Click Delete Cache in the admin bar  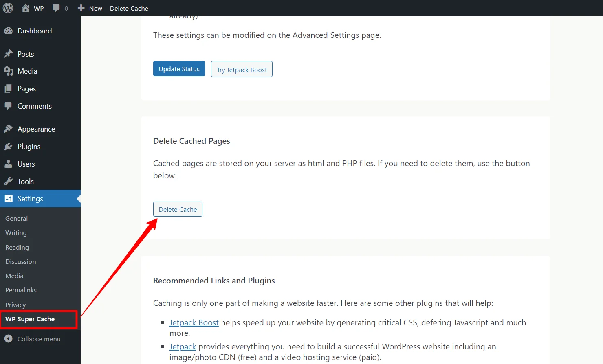point(129,8)
